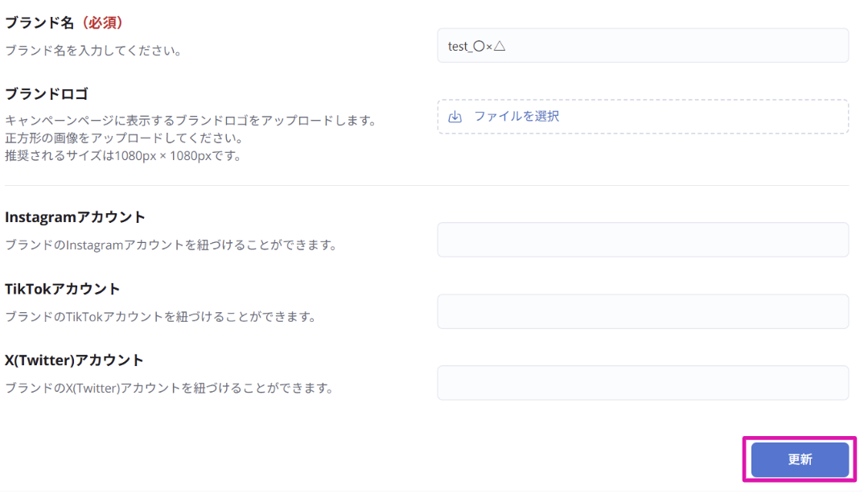Image resolution: width=868 pixels, height=494 pixels.
Task: Click the Instagram account linking description text
Action: pos(171,245)
